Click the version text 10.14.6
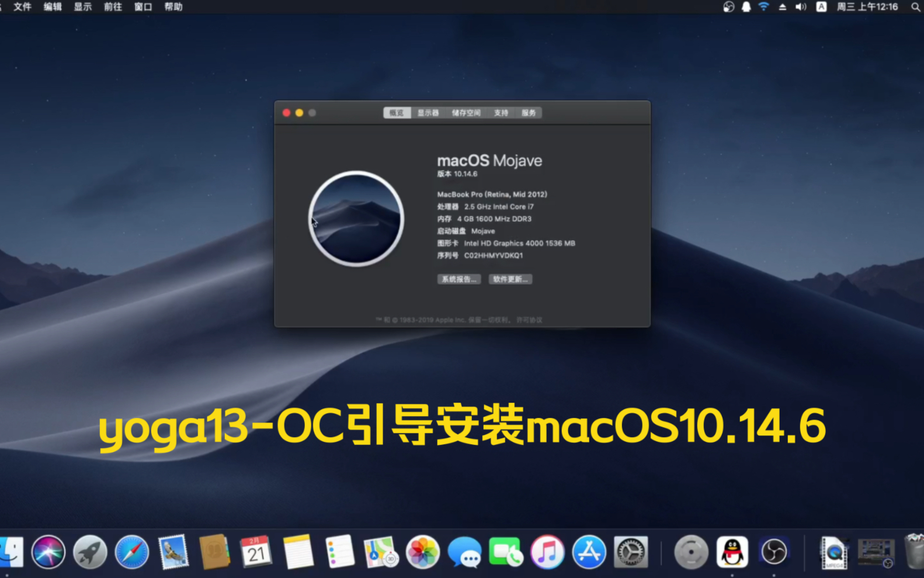 click(x=466, y=174)
